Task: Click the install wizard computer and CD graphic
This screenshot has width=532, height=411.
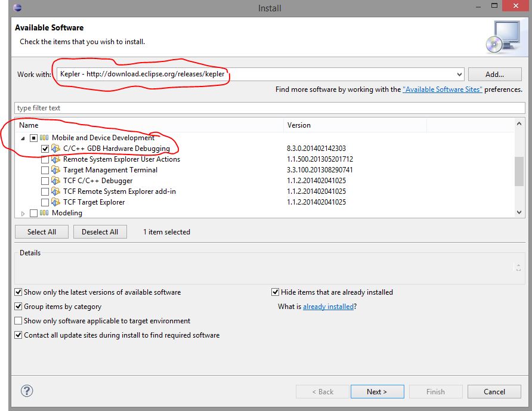Action: (x=503, y=37)
